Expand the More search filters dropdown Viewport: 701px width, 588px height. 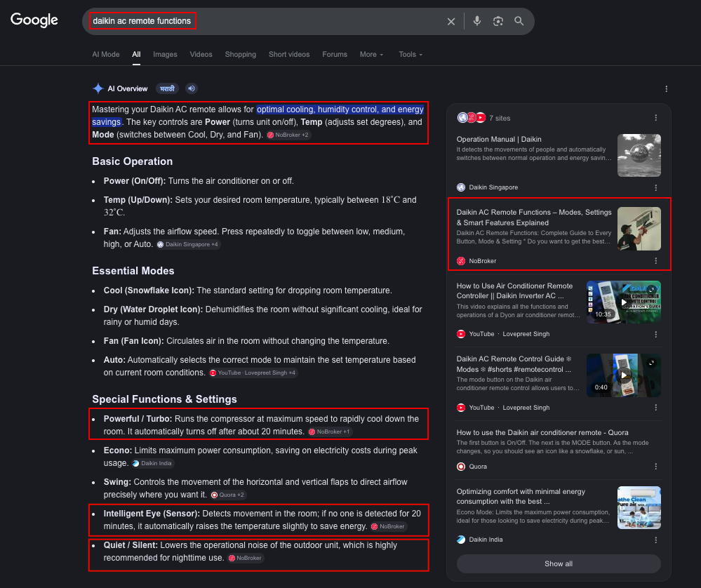click(x=371, y=55)
